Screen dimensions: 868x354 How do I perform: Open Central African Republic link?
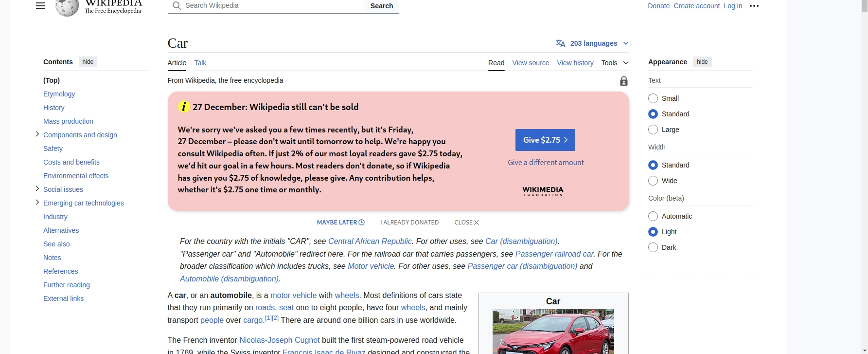coord(370,242)
